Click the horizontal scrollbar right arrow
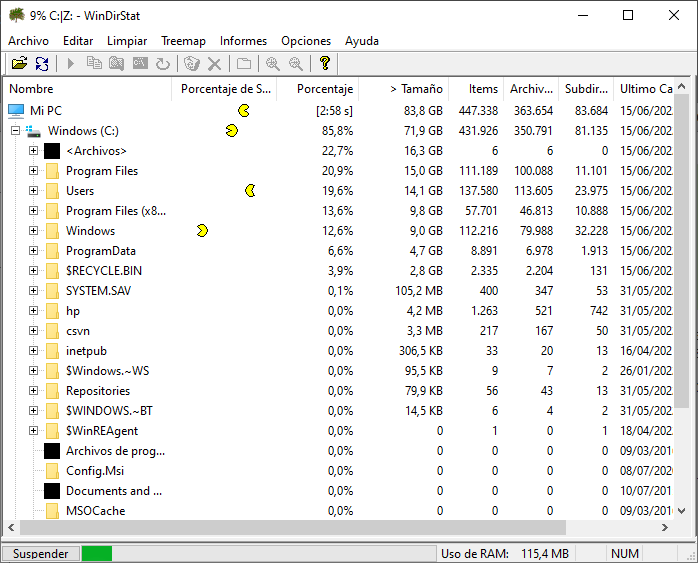This screenshot has height=563, width=698. (665, 527)
